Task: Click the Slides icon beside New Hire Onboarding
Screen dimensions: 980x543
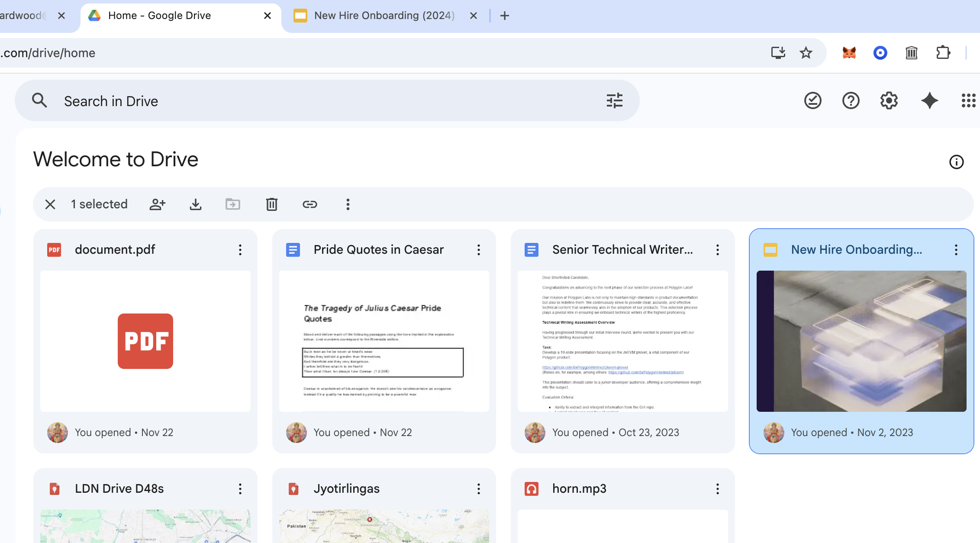Action: 770,250
